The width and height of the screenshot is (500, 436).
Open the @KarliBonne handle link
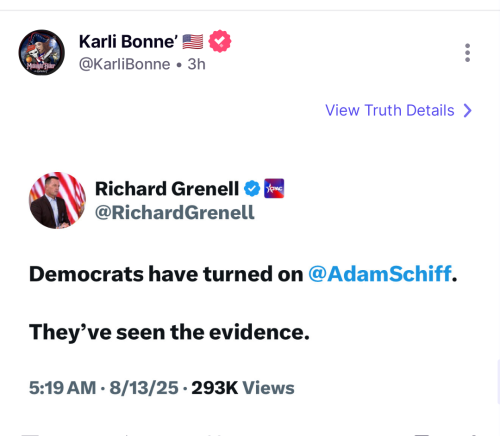point(124,64)
